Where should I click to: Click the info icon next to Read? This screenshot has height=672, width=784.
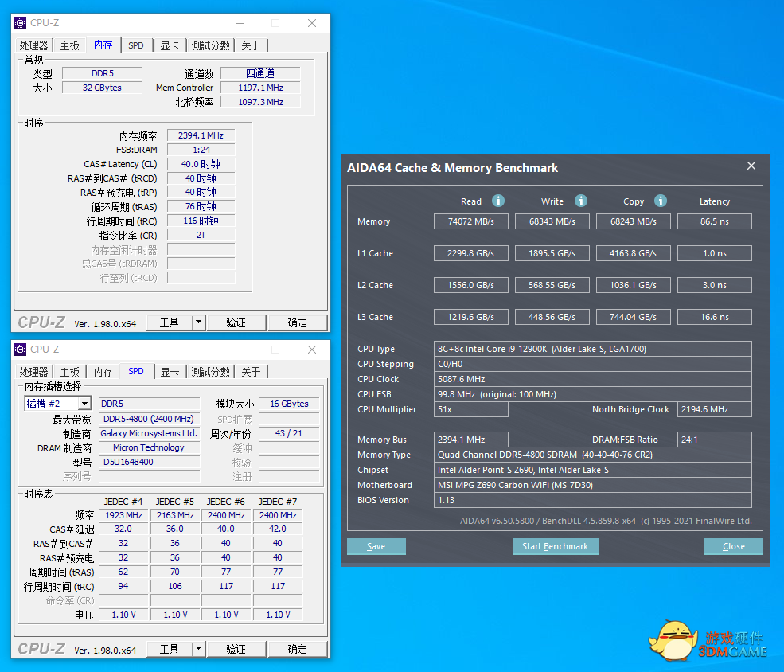(x=498, y=201)
